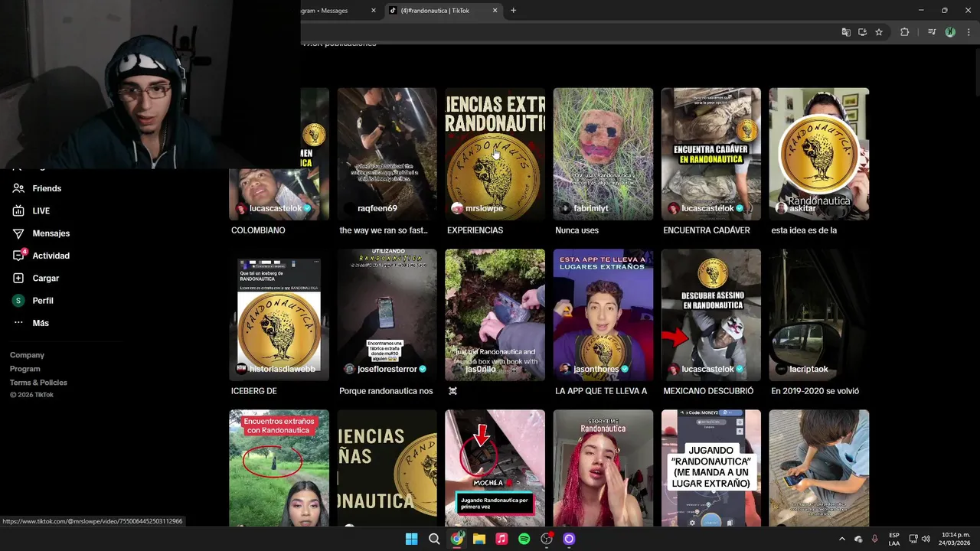Click the lacriptaok username
980x551 pixels.
(x=808, y=369)
